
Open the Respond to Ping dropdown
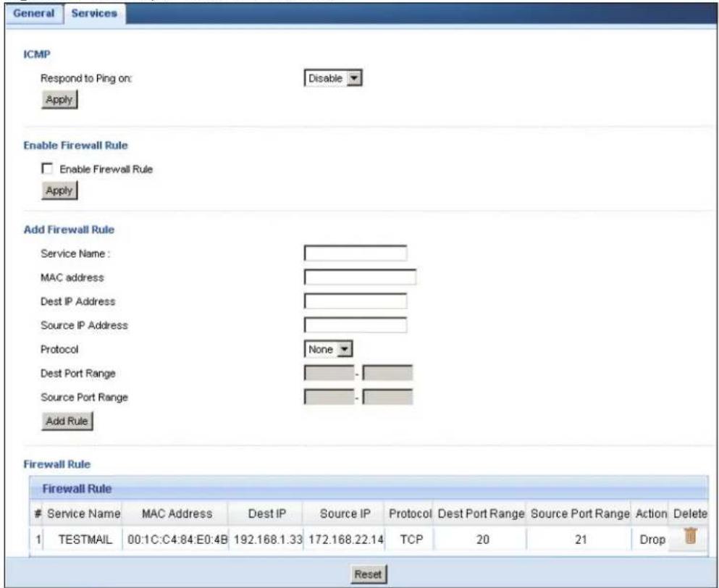pyautogui.click(x=333, y=78)
